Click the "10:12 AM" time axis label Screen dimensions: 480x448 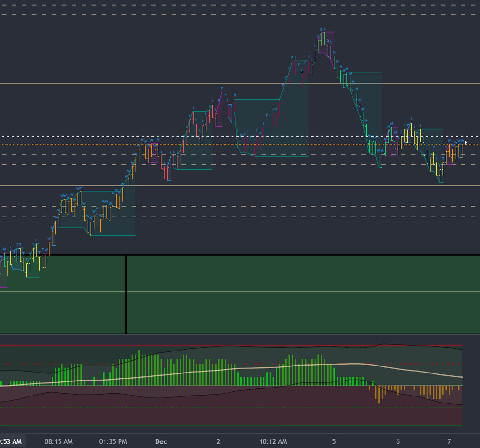click(x=273, y=441)
